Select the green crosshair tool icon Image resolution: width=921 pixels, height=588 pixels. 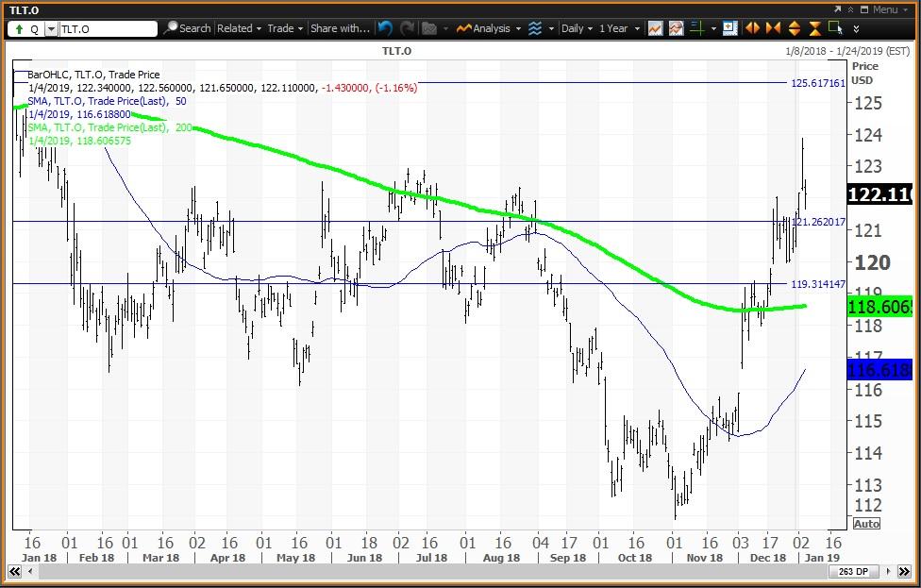[x=697, y=28]
